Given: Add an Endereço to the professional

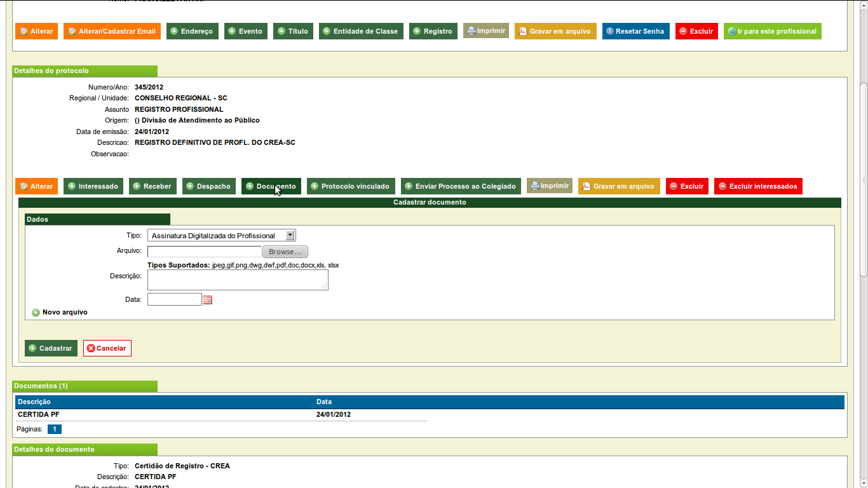Looking at the screenshot, I should (193, 31).
